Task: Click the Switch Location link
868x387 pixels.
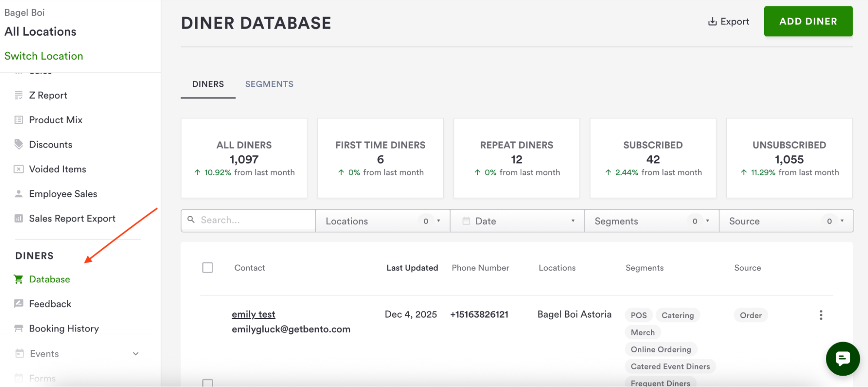Action: [44, 56]
